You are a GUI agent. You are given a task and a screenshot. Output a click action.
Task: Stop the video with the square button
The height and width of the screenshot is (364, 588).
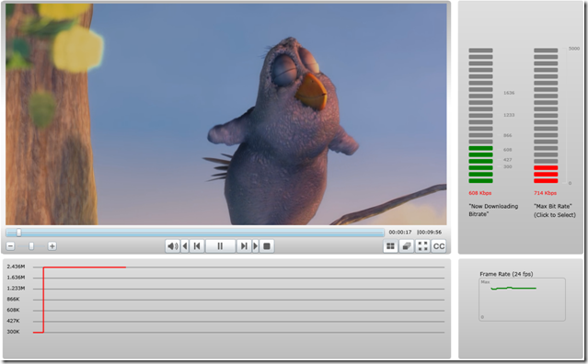pos(267,246)
